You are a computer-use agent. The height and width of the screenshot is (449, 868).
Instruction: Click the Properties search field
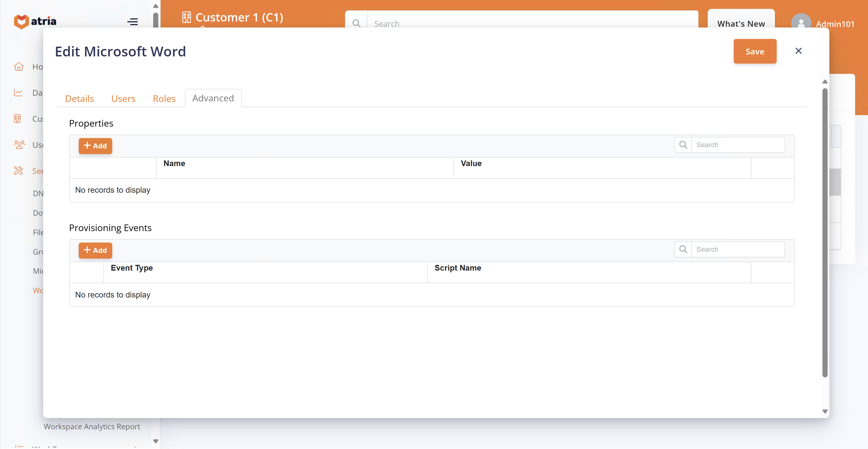[739, 145]
